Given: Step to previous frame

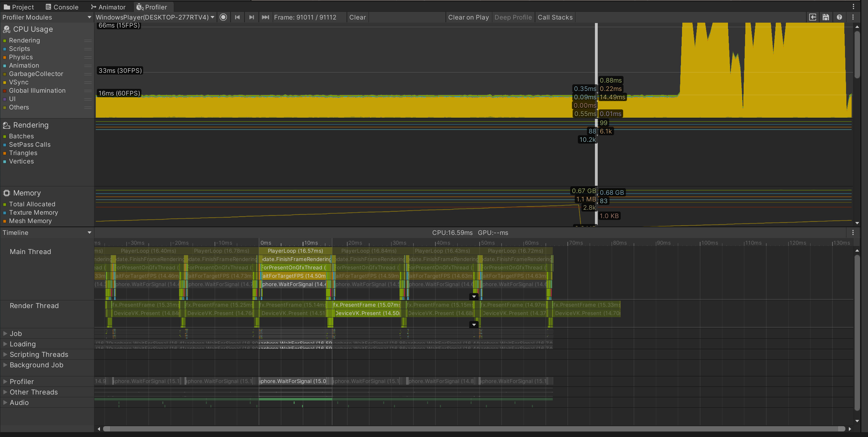Looking at the screenshot, I should point(238,17).
